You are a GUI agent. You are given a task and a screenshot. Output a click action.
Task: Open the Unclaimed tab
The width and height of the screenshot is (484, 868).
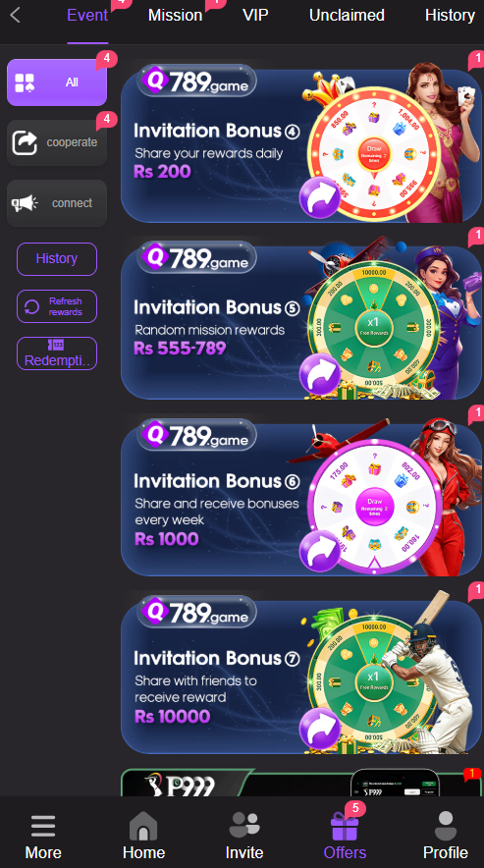347,15
